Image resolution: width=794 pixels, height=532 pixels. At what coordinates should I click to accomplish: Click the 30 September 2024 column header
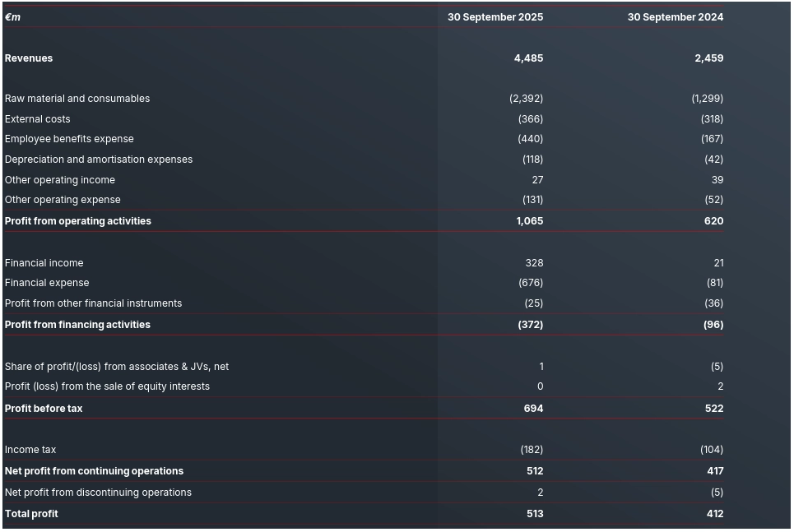click(x=675, y=16)
